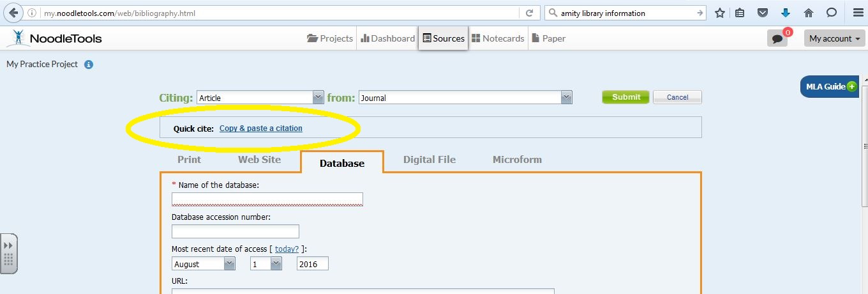The image size is (868, 294).
Task: Bookmark this page with the star icon
Action: (x=720, y=13)
